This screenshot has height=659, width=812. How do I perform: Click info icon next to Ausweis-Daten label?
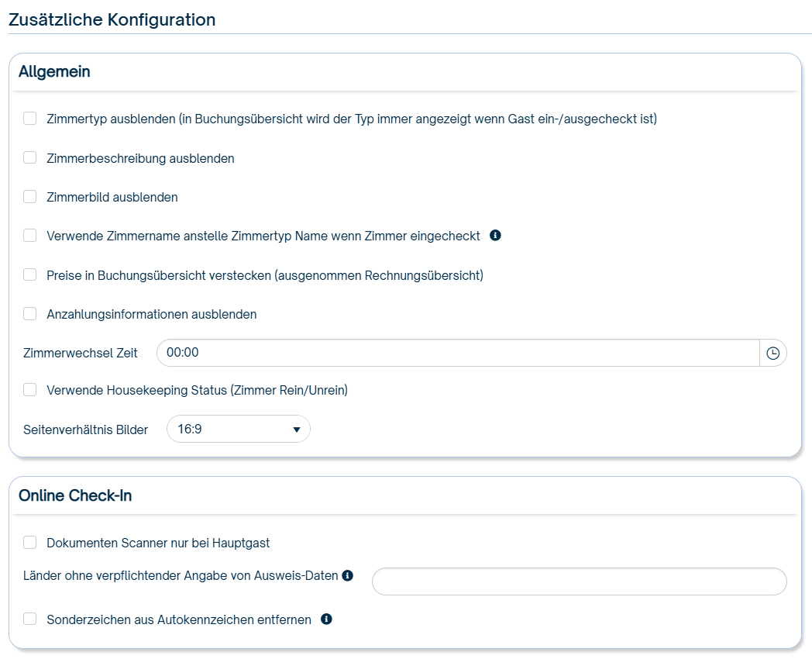(348, 575)
